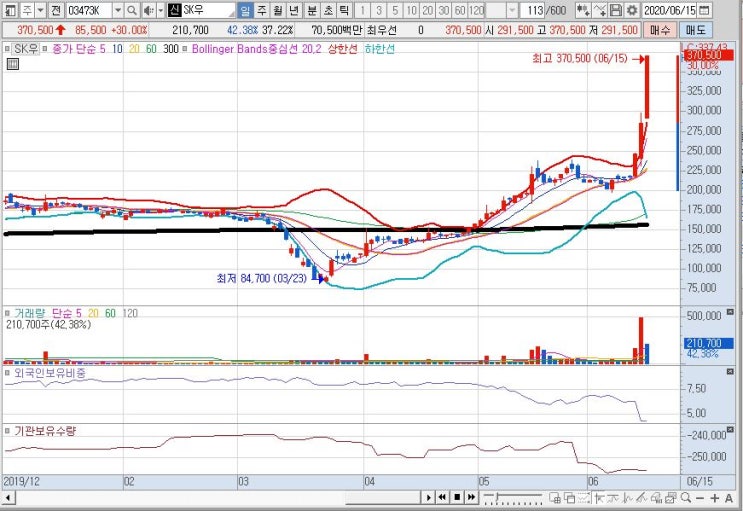
Task: Click the overlapping windows icon at bottom
Action: tap(569, 498)
